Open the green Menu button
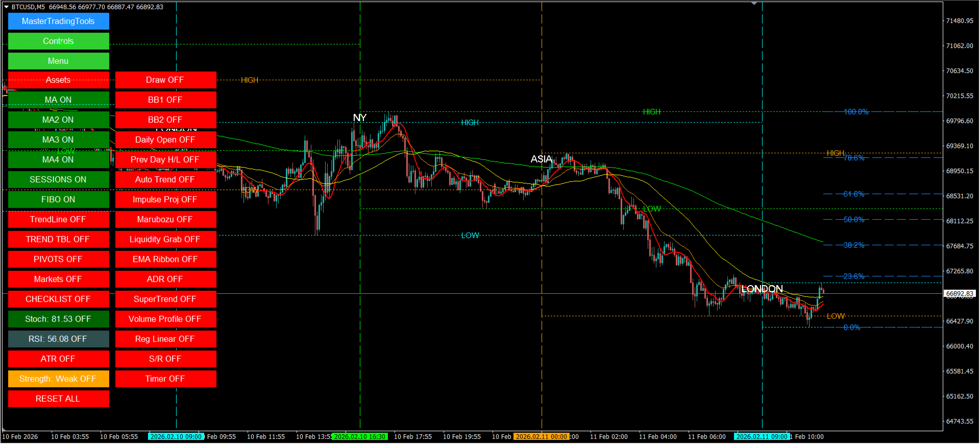This screenshot has width=980, height=444. click(x=59, y=61)
